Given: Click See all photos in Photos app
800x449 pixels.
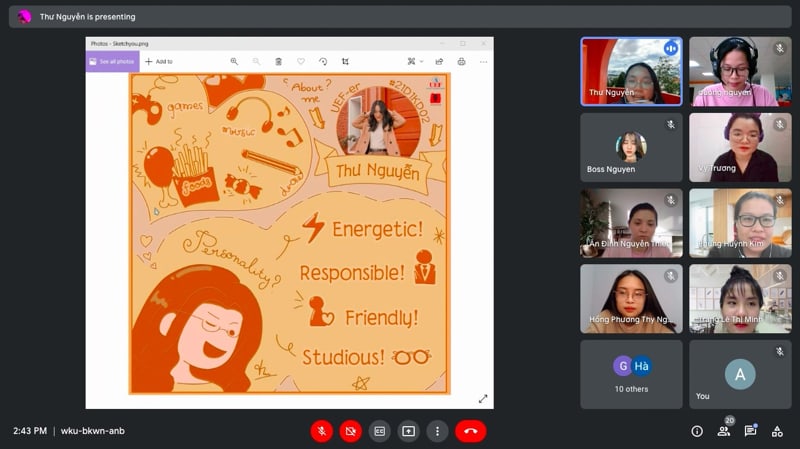Looking at the screenshot, I should (x=112, y=61).
